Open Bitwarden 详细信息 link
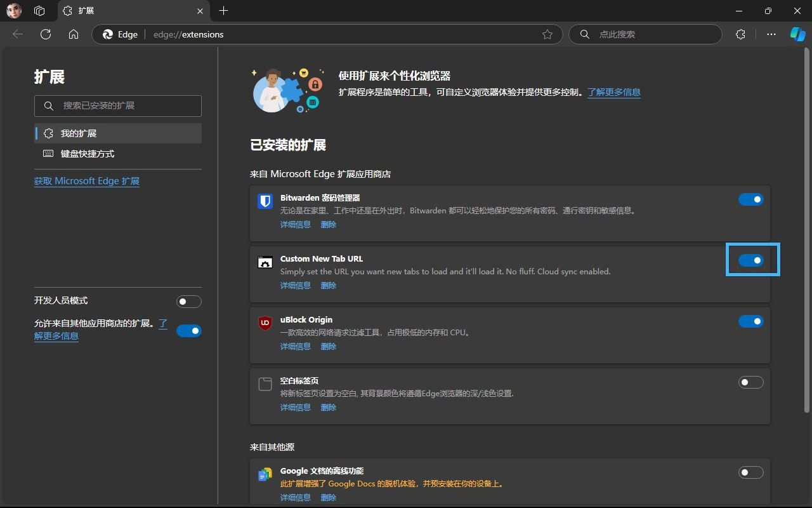The width and height of the screenshot is (812, 508). [x=296, y=224]
